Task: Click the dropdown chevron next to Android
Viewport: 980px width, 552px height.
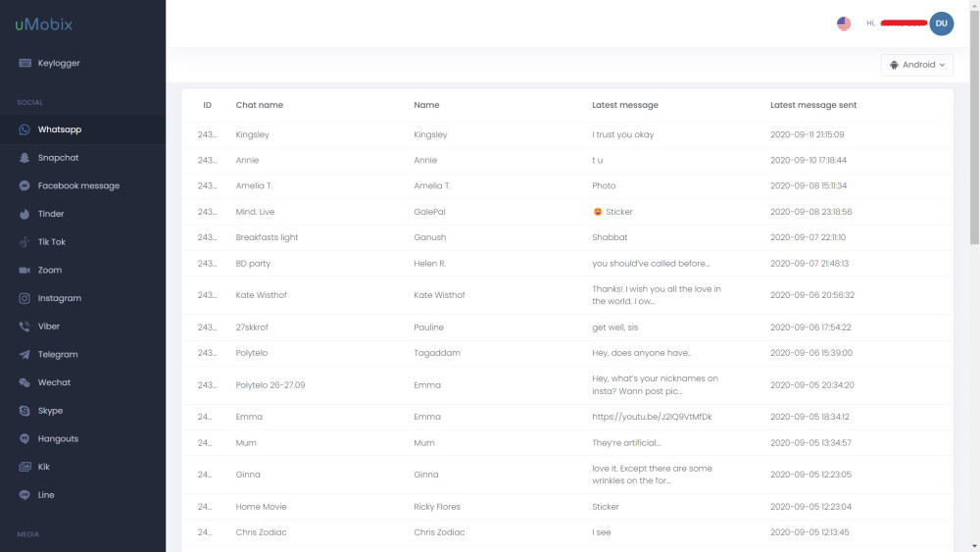Action: (x=942, y=65)
